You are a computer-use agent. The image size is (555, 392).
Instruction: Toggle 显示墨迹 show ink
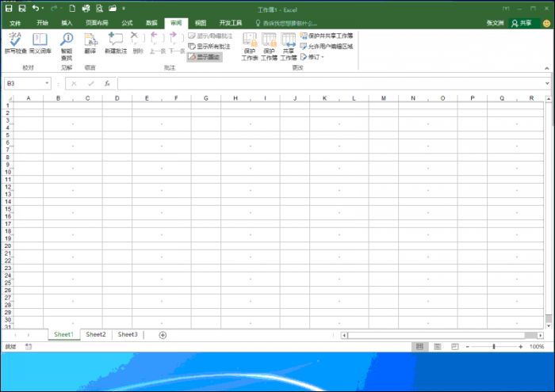(x=205, y=56)
